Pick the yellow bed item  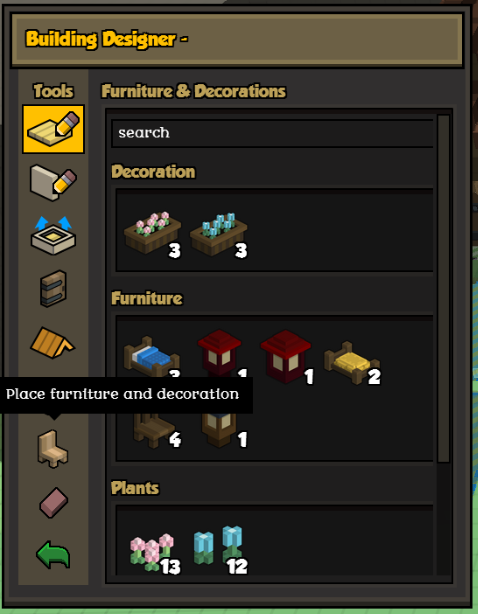click(x=352, y=363)
